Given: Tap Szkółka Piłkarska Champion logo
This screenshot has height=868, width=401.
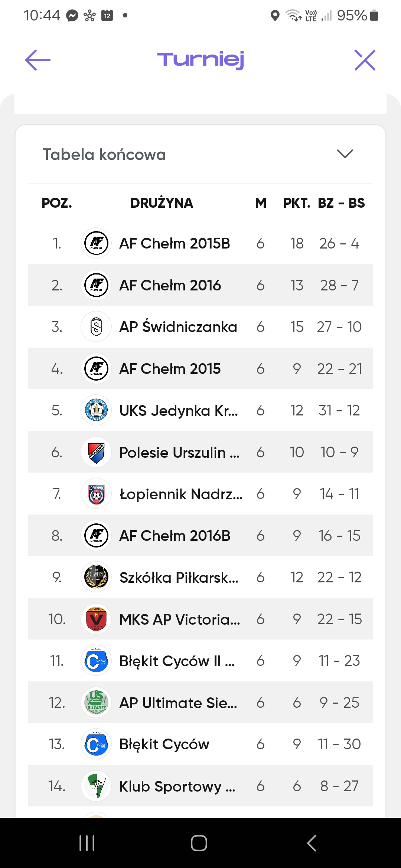Looking at the screenshot, I should click(96, 577).
